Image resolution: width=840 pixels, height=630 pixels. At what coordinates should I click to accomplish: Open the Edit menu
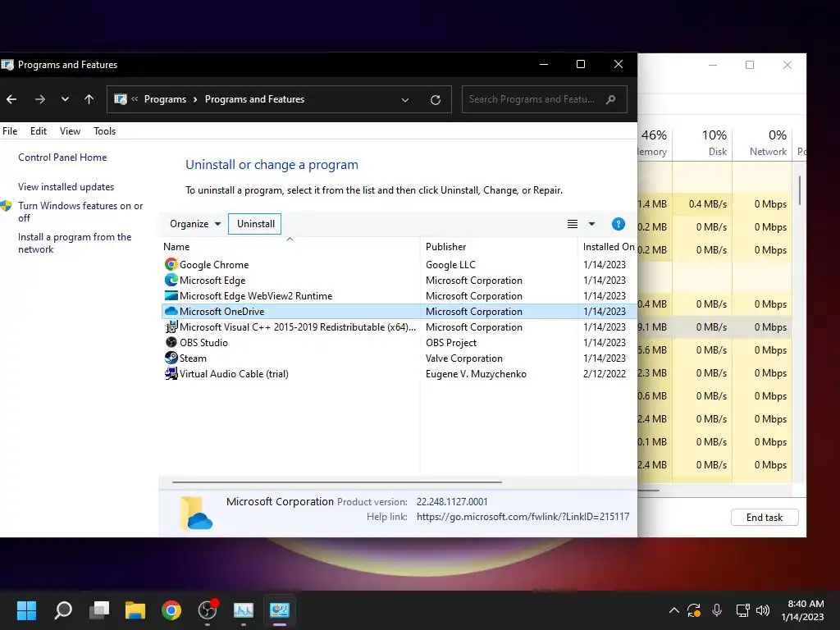point(38,131)
